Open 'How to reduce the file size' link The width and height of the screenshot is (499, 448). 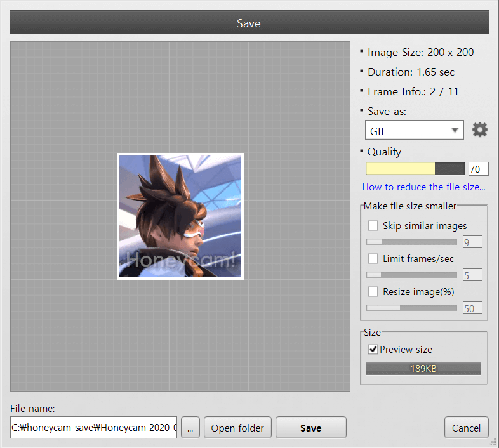point(423,187)
